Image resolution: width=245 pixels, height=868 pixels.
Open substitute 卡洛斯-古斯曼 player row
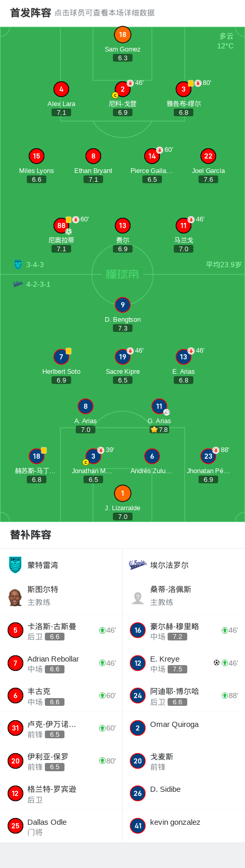pos(61,631)
